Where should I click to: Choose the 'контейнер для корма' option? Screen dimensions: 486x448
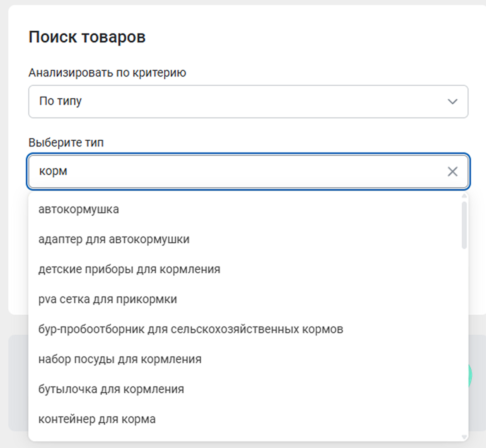[x=97, y=419]
